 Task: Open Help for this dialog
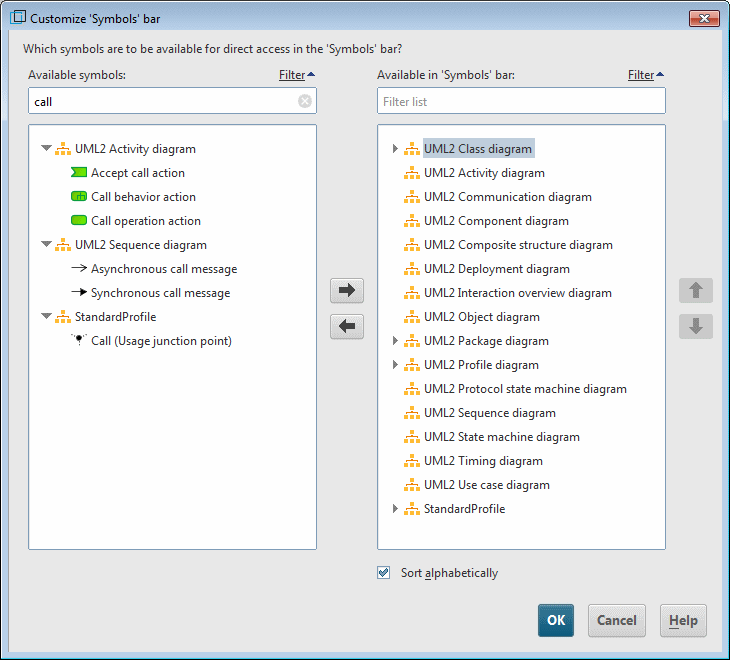[x=683, y=620]
